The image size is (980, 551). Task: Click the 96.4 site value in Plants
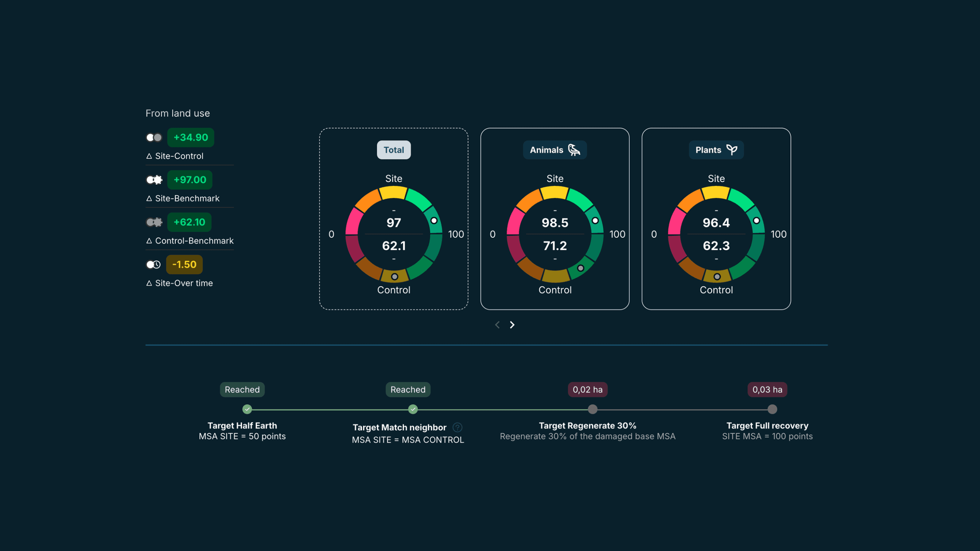[x=716, y=223]
